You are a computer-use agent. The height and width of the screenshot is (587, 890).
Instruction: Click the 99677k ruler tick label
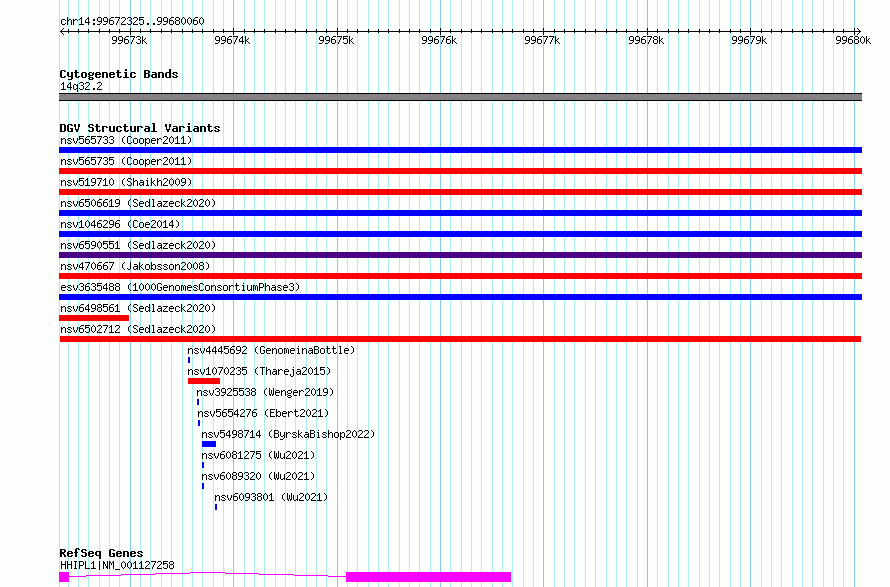542,40
